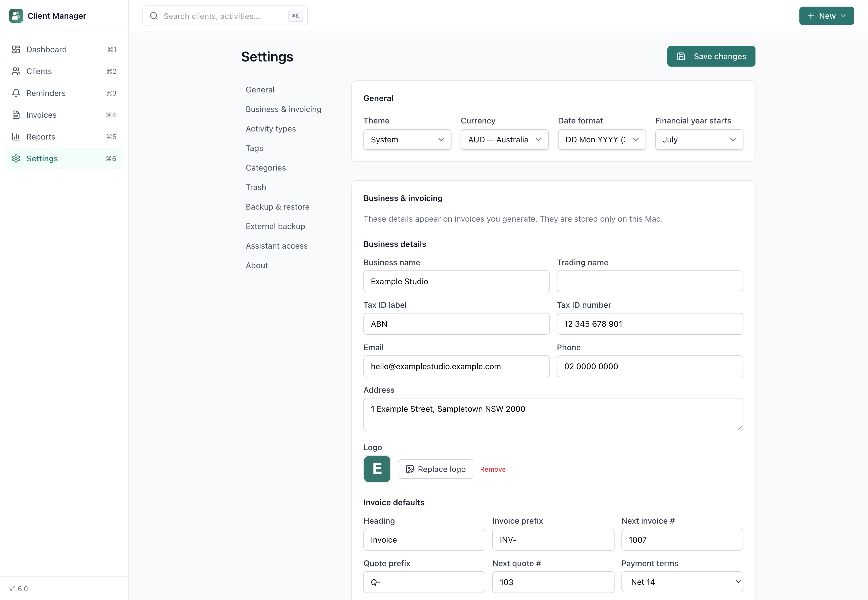Click the Business name field
The image size is (868, 600).
[456, 281]
